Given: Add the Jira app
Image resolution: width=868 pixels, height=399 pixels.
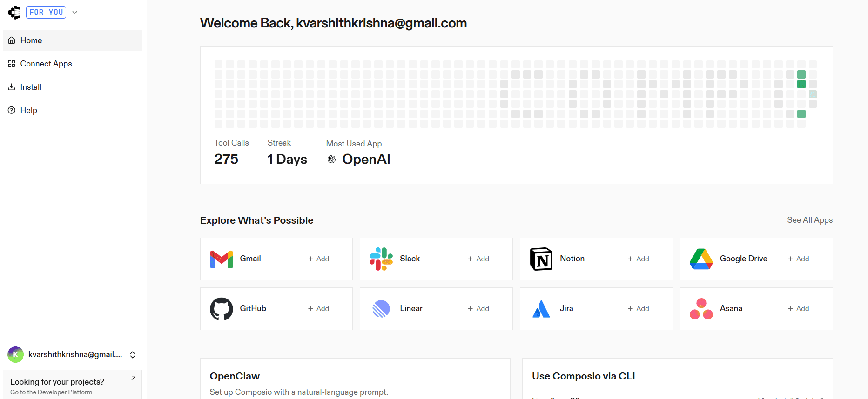Looking at the screenshot, I should point(639,309).
